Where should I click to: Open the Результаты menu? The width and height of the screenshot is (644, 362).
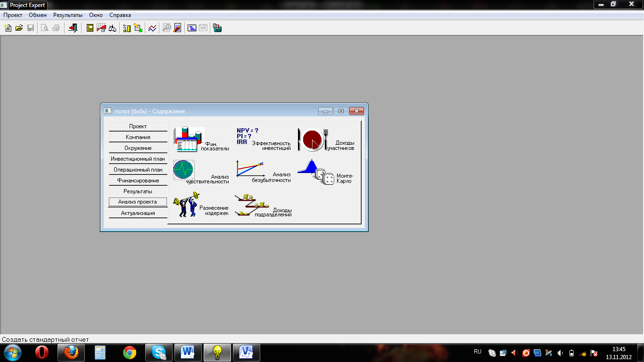point(68,15)
